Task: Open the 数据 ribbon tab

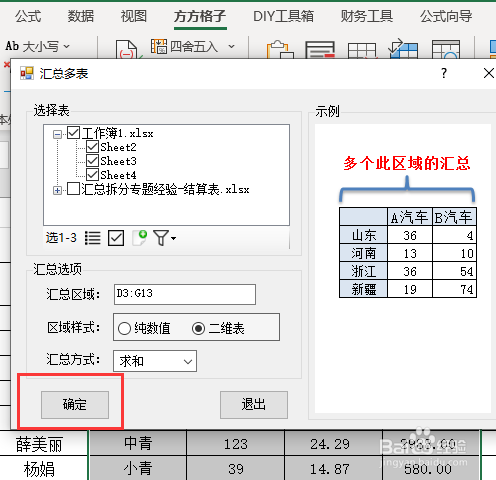Action: coord(81,16)
